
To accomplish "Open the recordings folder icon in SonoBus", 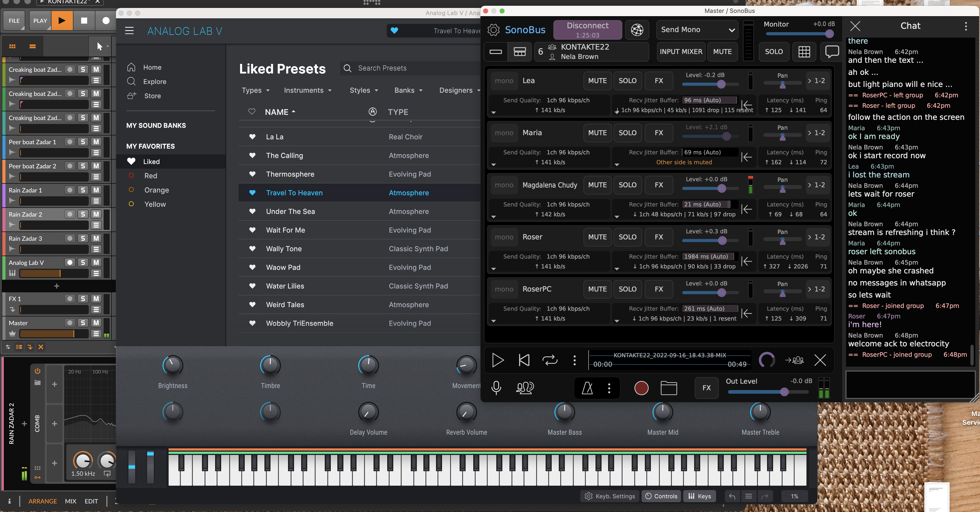I will click(668, 388).
